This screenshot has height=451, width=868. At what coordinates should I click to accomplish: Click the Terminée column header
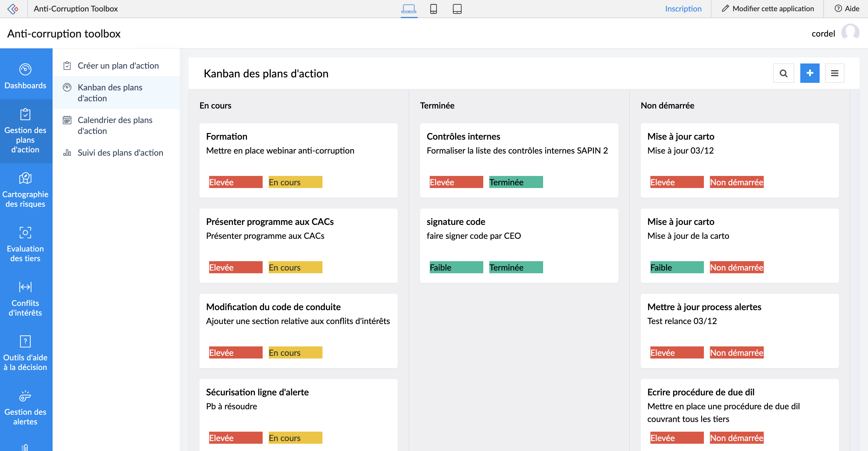(x=437, y=105)
